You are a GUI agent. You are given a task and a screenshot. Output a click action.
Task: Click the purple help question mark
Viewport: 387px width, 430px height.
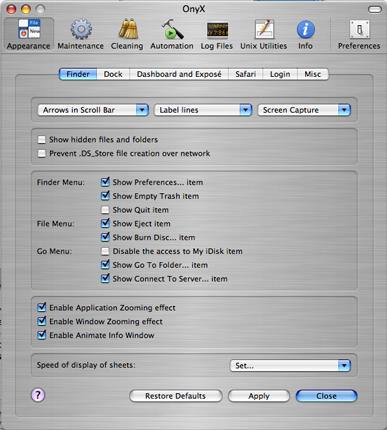click(38, 395)
